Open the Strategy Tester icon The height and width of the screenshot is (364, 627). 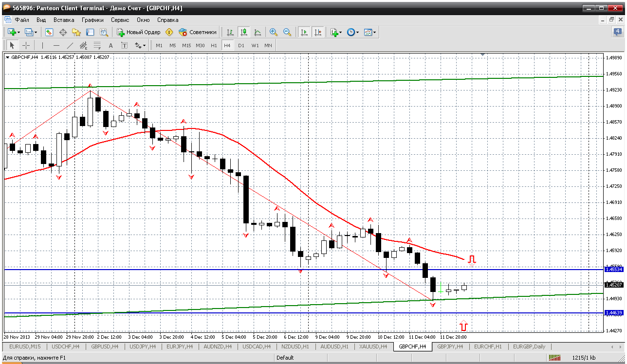point(104,32)
